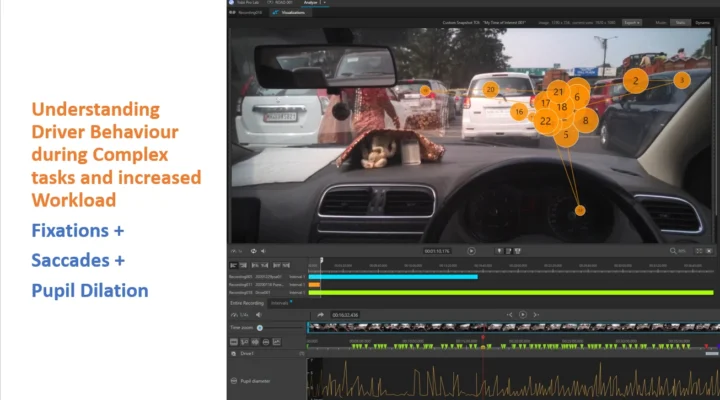This screenshot has width=720, height=400.
Task: Click the Tobii Pro Lab logo icon
Action: pos(231,3)
